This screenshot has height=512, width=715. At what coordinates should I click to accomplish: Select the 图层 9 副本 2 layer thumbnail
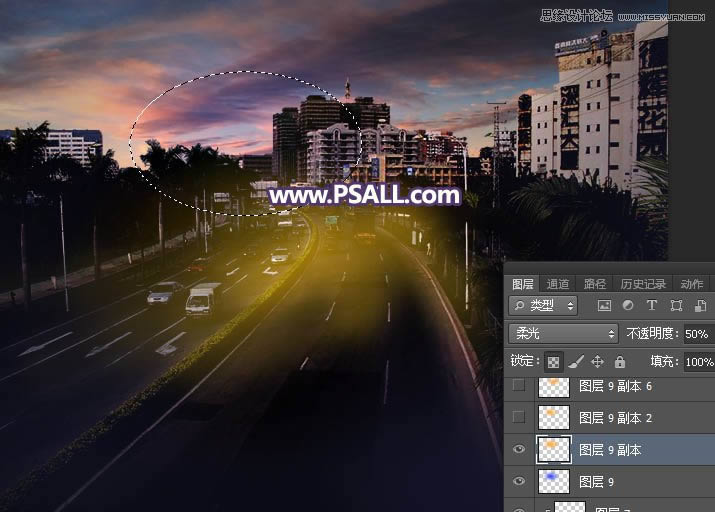coord(553,417)
